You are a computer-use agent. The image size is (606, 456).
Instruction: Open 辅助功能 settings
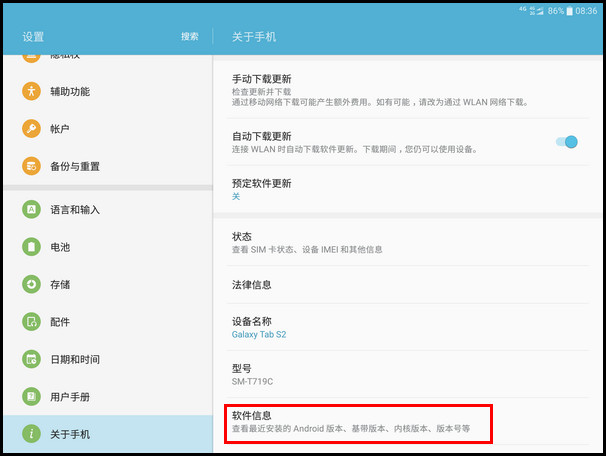(x=108, y=92)
